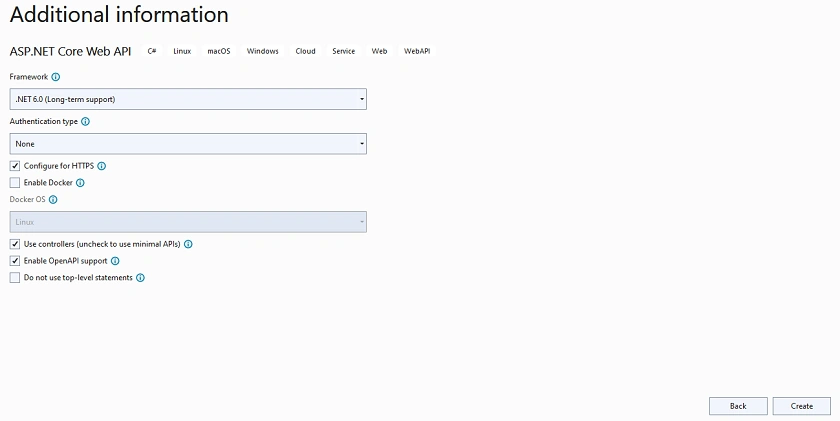Click the ASP.NET Core Web API title
840x421 pixels.
(70, 51)
